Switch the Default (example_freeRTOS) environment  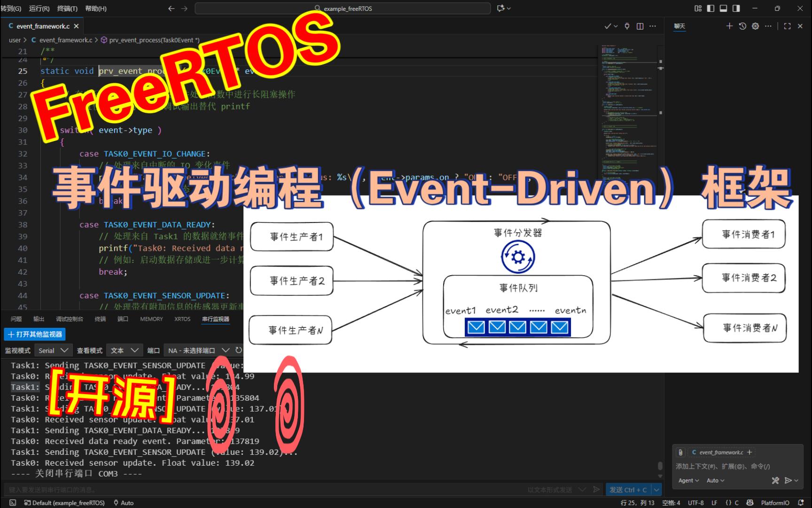click(64, 503)
